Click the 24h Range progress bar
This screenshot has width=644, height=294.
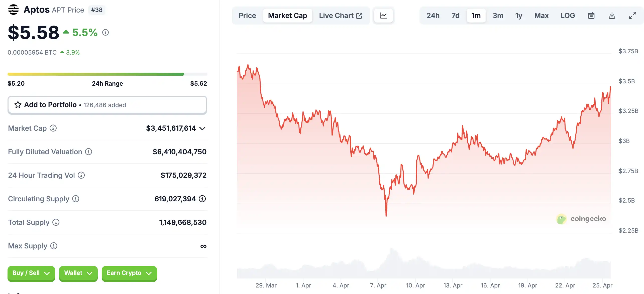coord(107,74)
